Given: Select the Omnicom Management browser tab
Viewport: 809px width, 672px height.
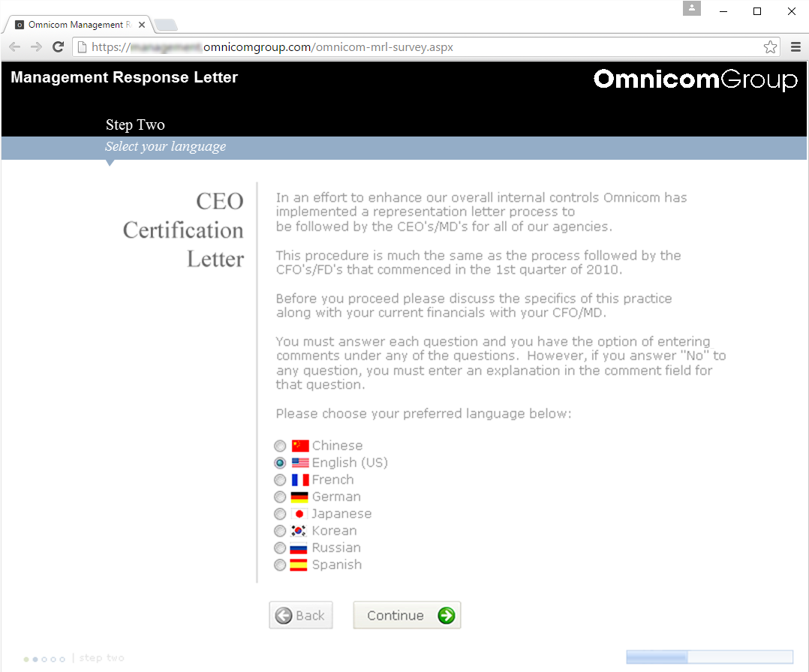Looking at the screenshot, I should (x=77, y=24).
